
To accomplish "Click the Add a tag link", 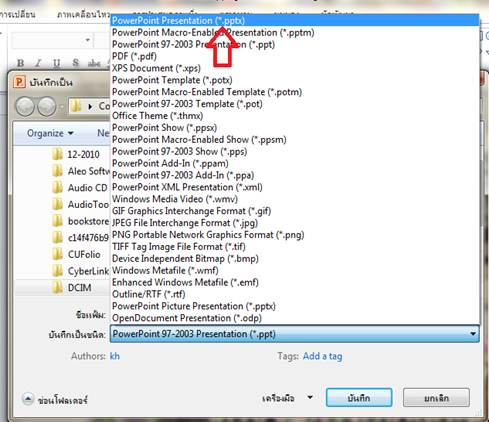I will click(322, 356).
